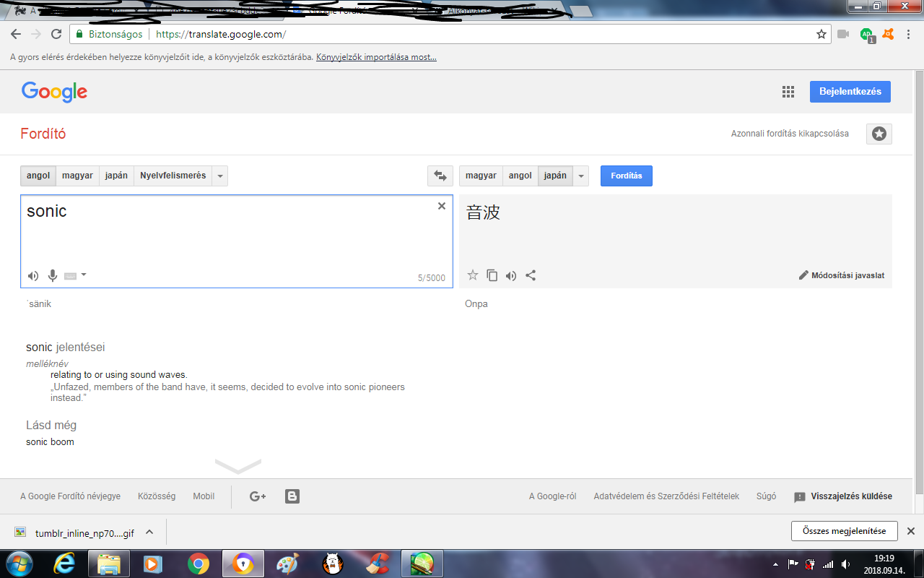Open the Mobil footer link
Screen dimensions: 924x578
204,496
